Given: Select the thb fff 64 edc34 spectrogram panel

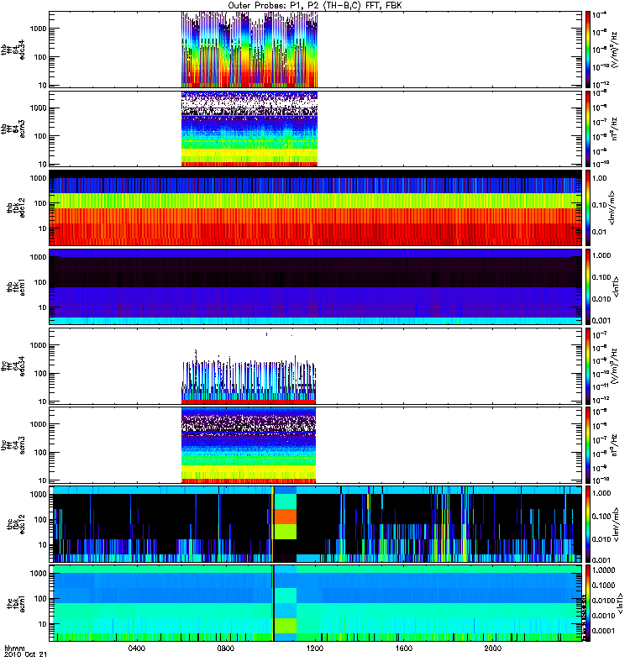Looking at the screenshot, I should coord(316,50).
